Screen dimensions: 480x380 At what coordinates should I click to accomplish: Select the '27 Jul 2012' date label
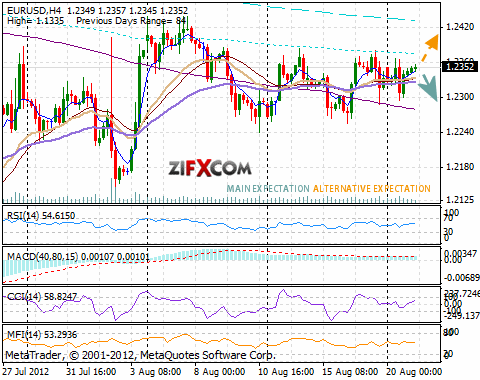26,372
